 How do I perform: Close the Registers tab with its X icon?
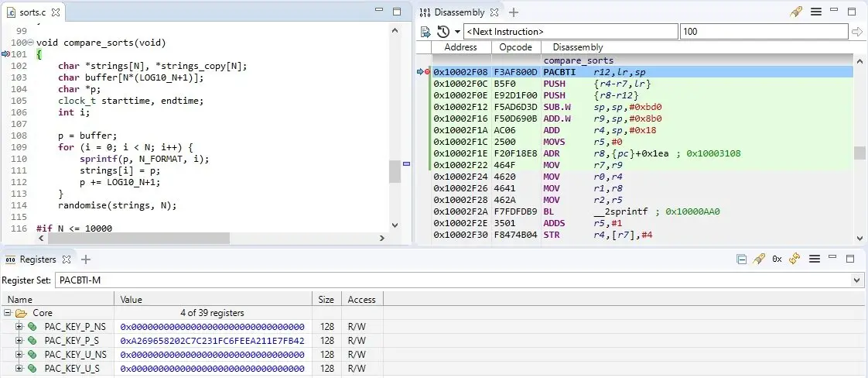pos(66,259)
